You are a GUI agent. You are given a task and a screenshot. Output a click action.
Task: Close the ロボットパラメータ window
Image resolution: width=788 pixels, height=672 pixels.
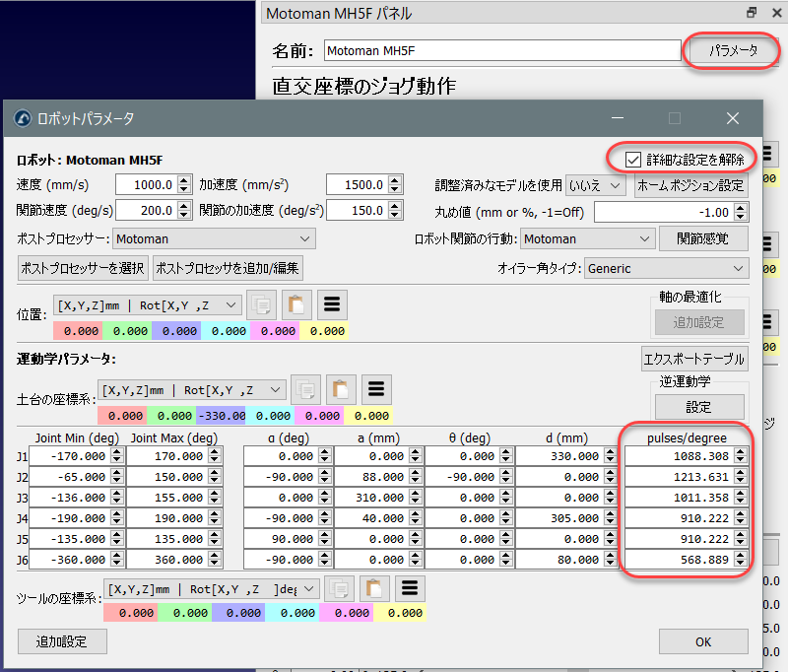(732, 118)
